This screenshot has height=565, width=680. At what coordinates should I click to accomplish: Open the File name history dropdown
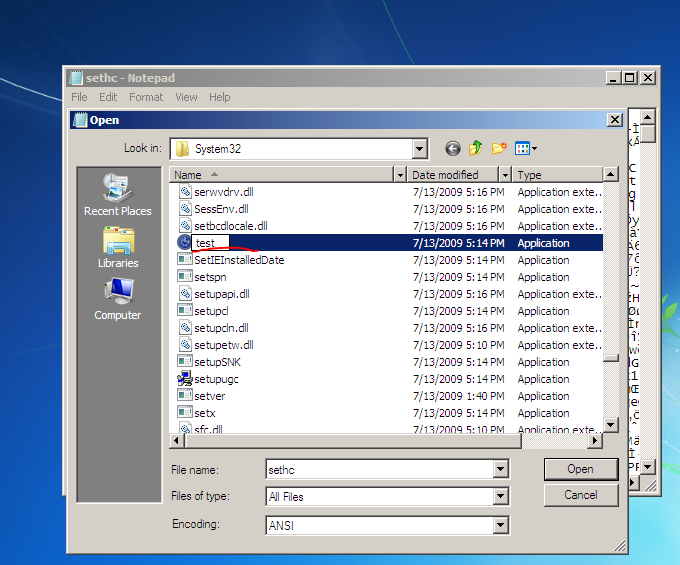click(500, 469)
